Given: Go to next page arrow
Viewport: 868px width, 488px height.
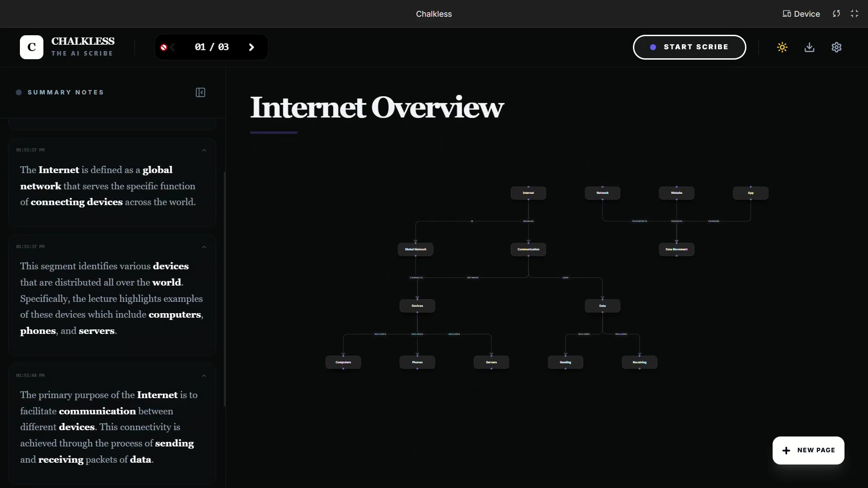Looking at the screenshot, I should click(251, 47).
